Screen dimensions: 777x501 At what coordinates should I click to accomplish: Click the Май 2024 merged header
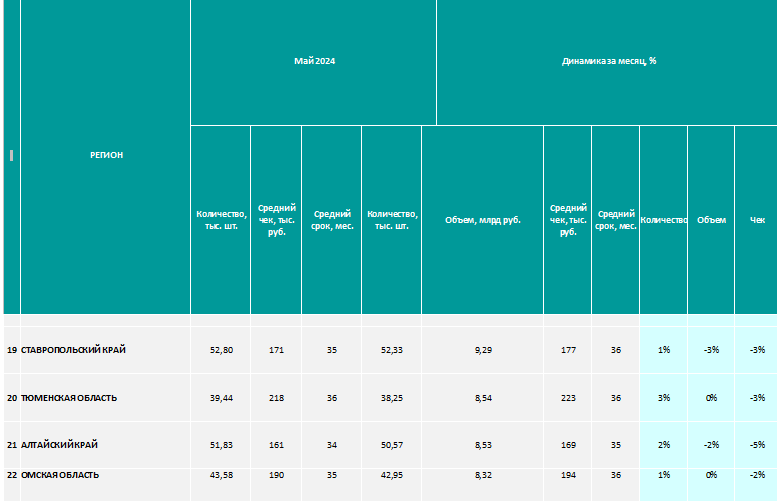tap(314, 61)
